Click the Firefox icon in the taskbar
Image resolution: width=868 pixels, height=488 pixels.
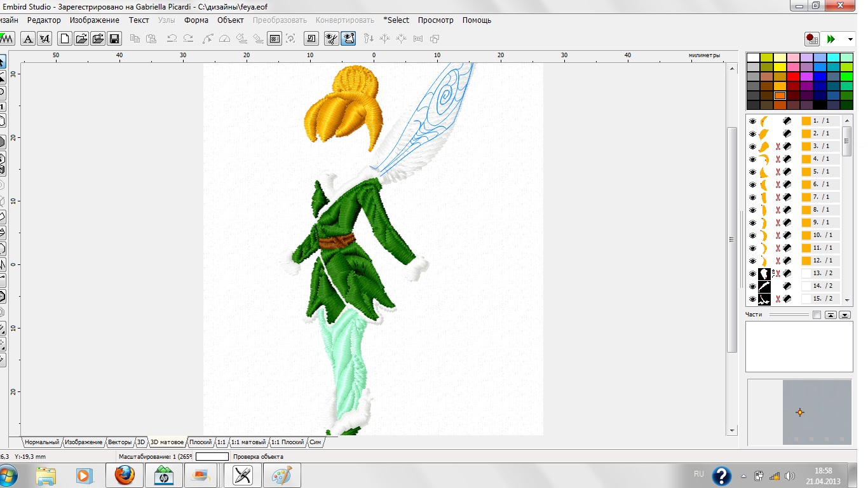pyautogui.click(x=125, y=475)
